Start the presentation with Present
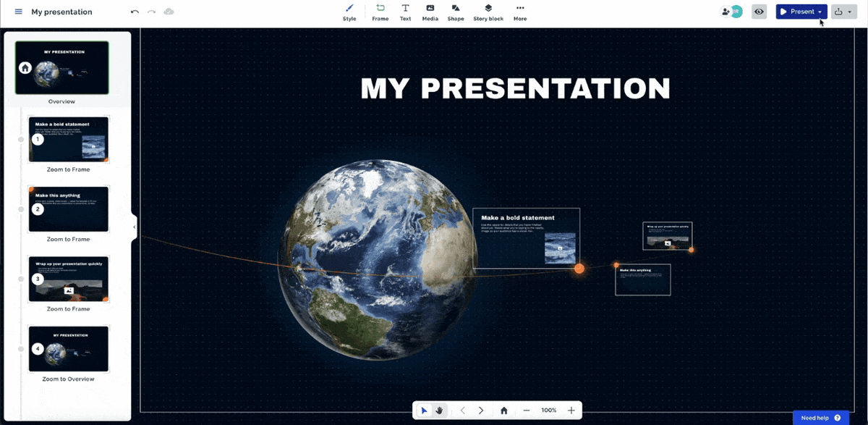The image size is (868, 425). click(796, 12)
